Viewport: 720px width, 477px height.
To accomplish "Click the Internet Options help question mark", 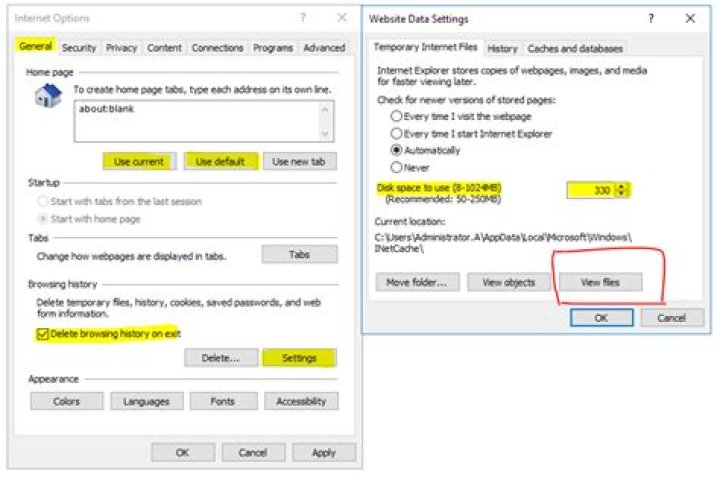I will (303, 18).
